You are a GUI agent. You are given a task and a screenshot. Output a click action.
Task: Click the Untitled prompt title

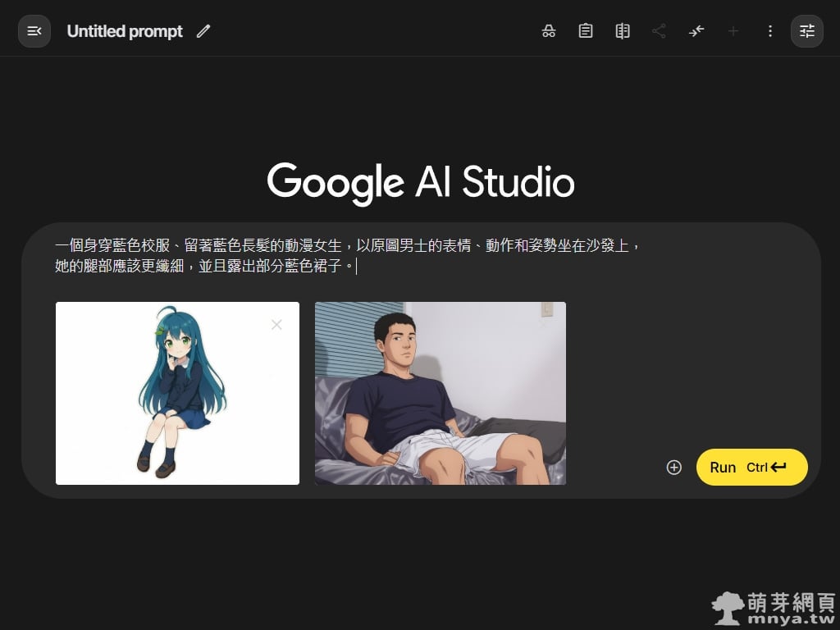[x=125, y=31]
